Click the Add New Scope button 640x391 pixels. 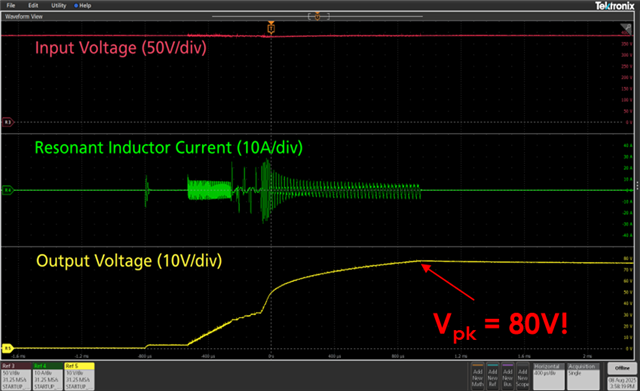point(523,376)
